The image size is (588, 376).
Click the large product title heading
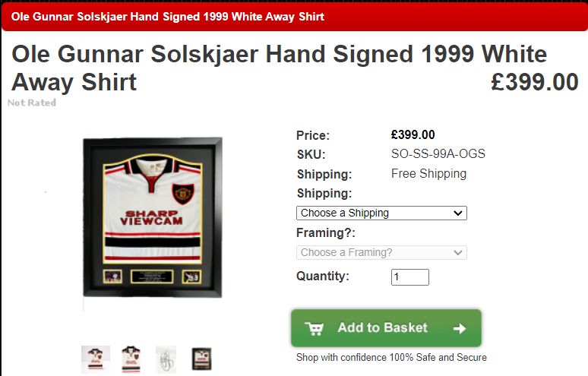pyautogui.click(x=280, y=68)
